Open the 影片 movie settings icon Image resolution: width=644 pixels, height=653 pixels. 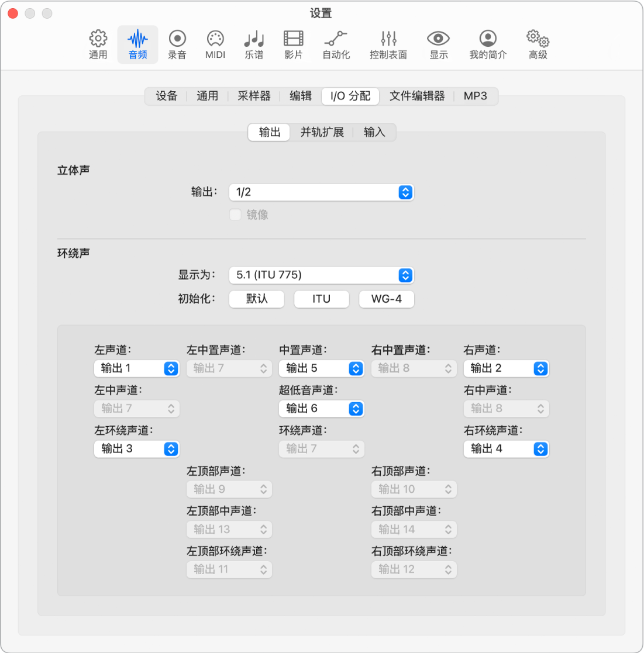[293, 44]
